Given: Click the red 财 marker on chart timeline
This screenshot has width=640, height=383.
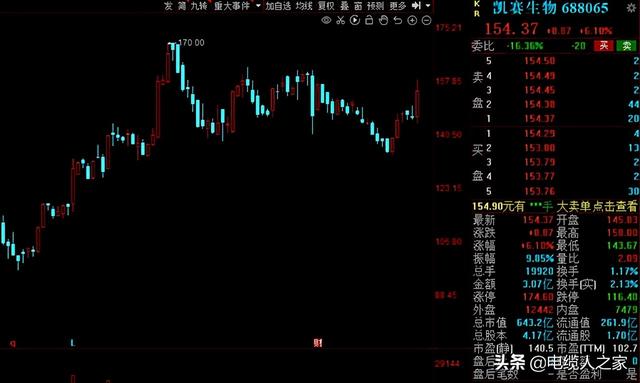Looking at the screenshot, I should pos(318,343).
